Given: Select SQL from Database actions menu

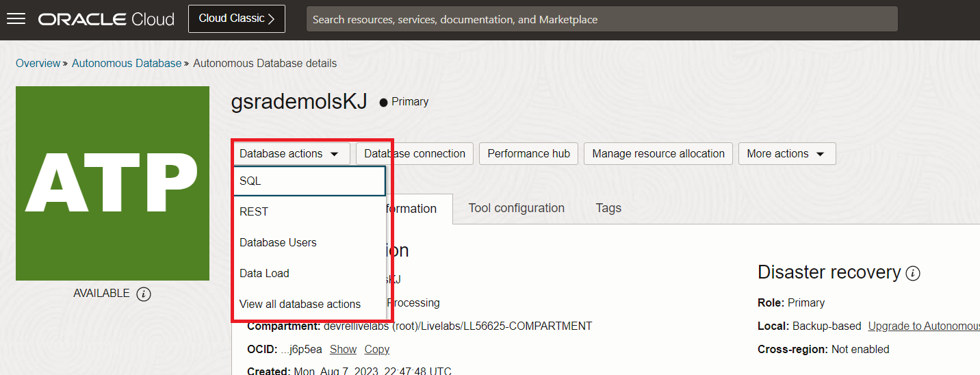Looking at the screenshot, I should pos(309,181).
